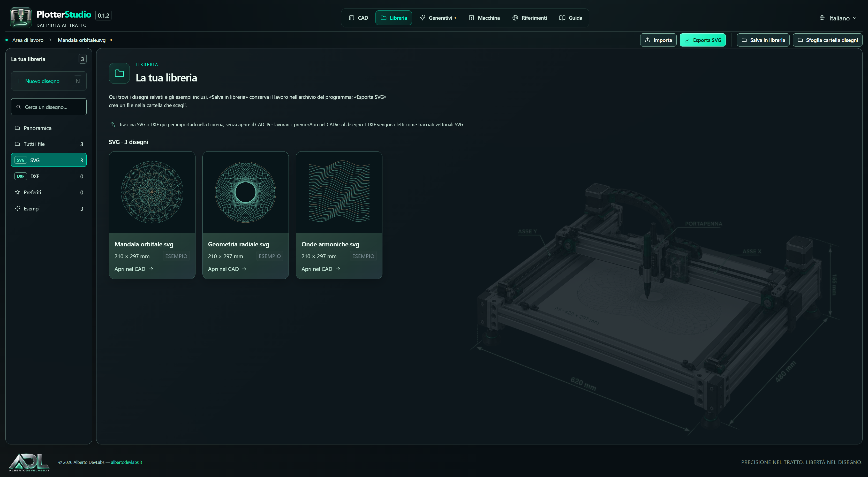Screen dimensions: 868x477
Task: Click the Geometria radiale thumbnail
Action: (x=245, y=192)
